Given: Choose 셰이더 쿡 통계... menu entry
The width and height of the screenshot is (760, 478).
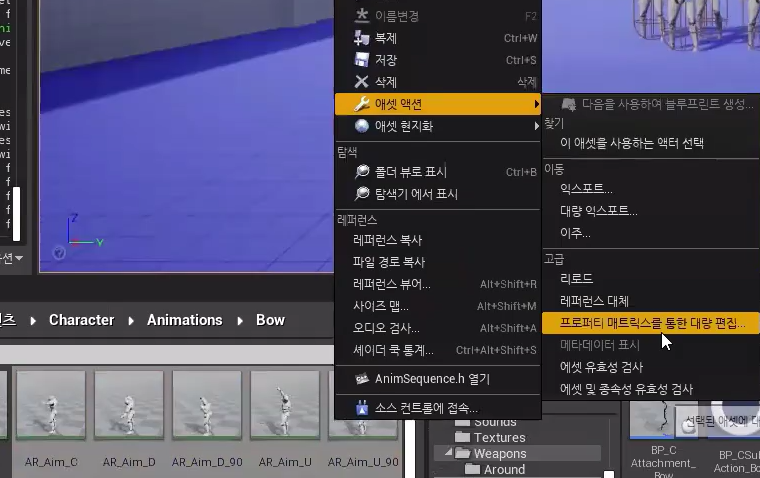Looking at the screenshot, I should click(x=438, y=350).
